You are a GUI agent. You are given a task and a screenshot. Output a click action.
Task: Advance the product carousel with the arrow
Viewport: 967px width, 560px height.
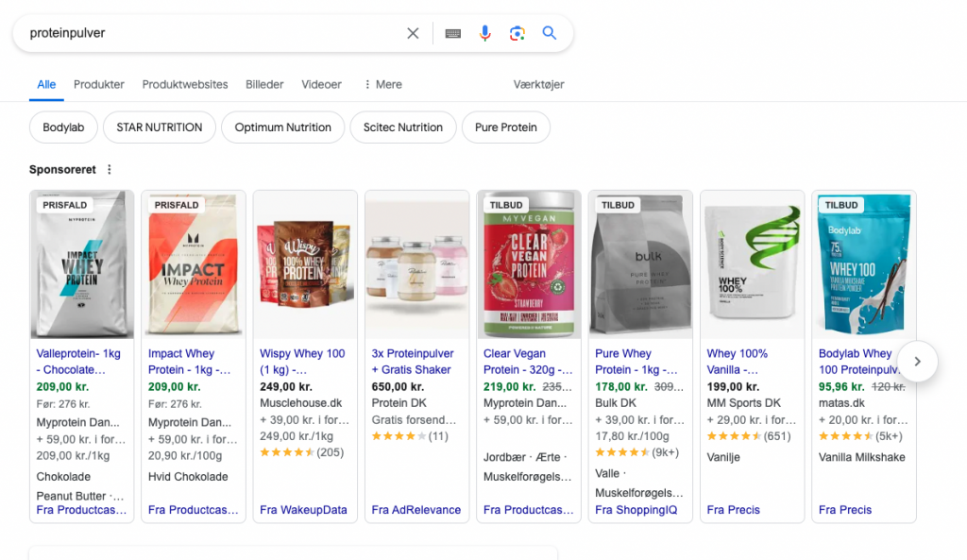916,362
